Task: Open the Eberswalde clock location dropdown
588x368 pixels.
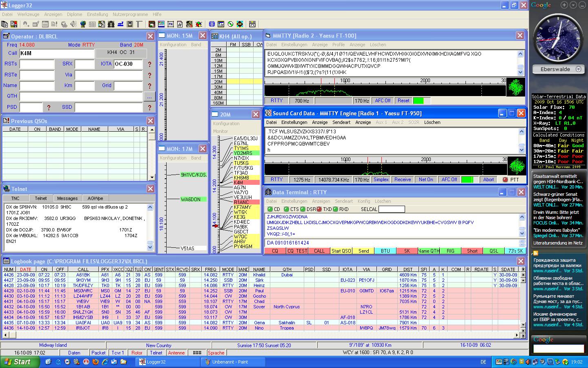Action: (578, 70)
